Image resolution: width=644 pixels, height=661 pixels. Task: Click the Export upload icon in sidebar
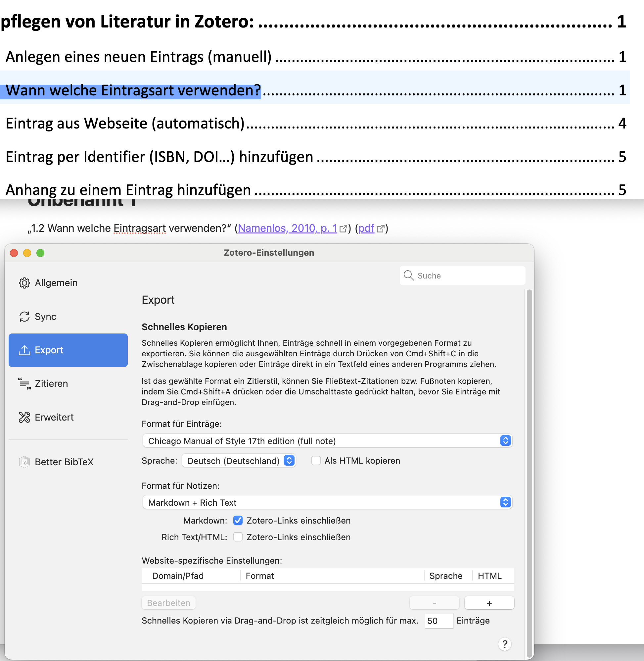click(24, 350)
